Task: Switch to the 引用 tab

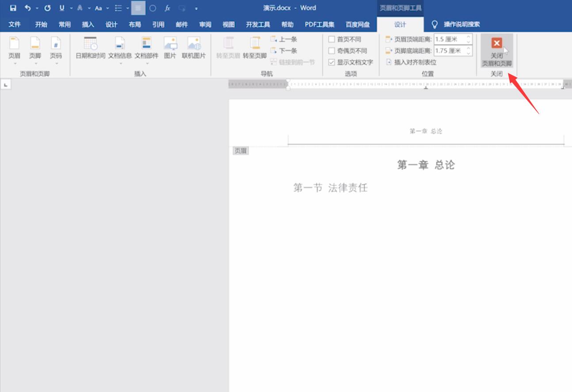Action: [158, 24]
